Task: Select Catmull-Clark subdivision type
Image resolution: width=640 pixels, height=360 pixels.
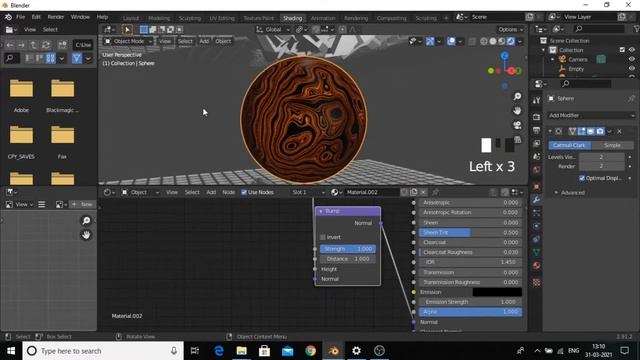Action: 569,145
